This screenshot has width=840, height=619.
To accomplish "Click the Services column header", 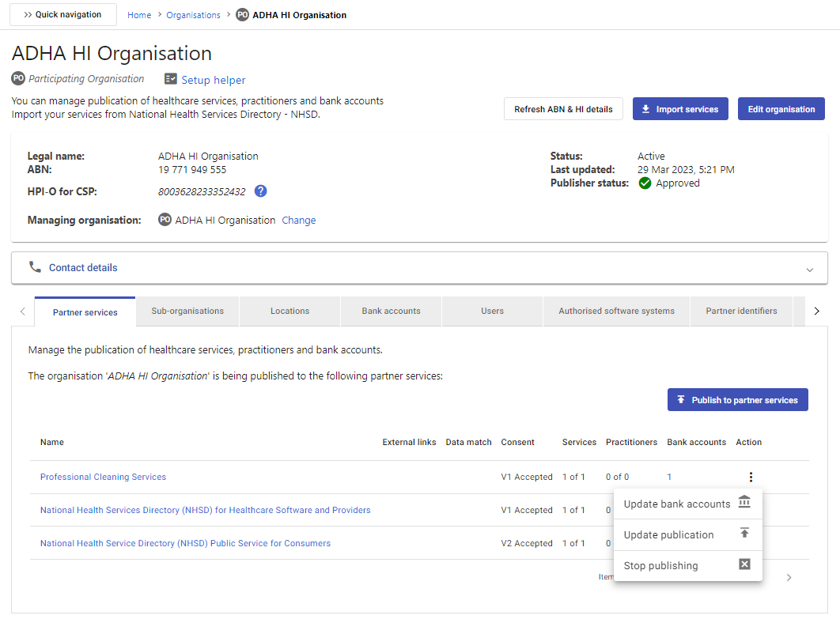I will [579, 442].
